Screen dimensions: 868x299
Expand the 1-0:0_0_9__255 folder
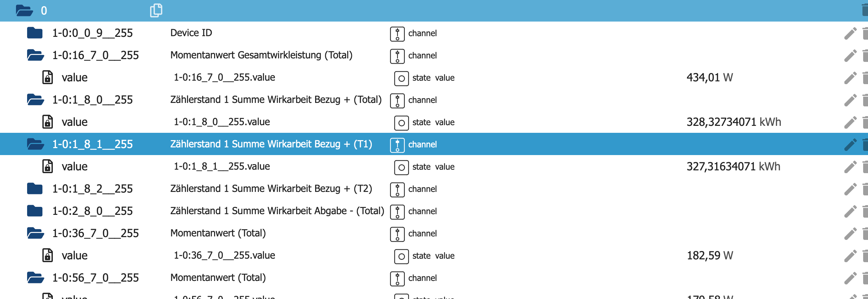click(35, 33)
